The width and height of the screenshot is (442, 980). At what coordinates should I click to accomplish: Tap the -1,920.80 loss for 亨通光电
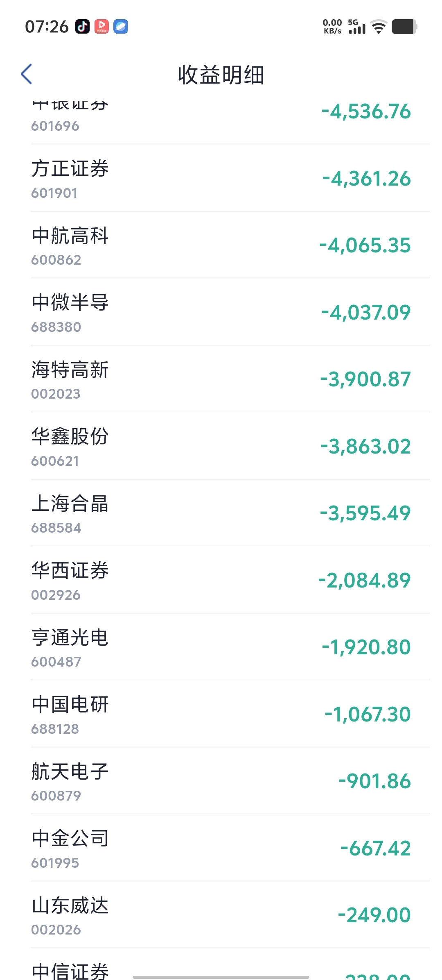click(x=366, y=647)
